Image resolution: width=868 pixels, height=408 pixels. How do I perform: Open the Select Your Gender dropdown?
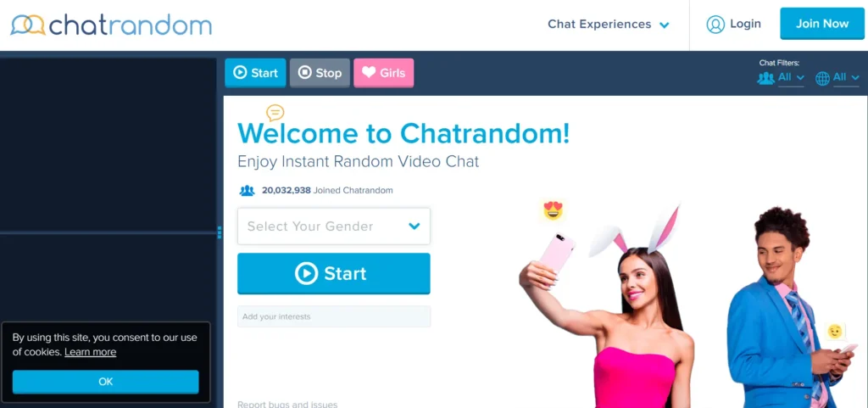(x=334, y=226)
